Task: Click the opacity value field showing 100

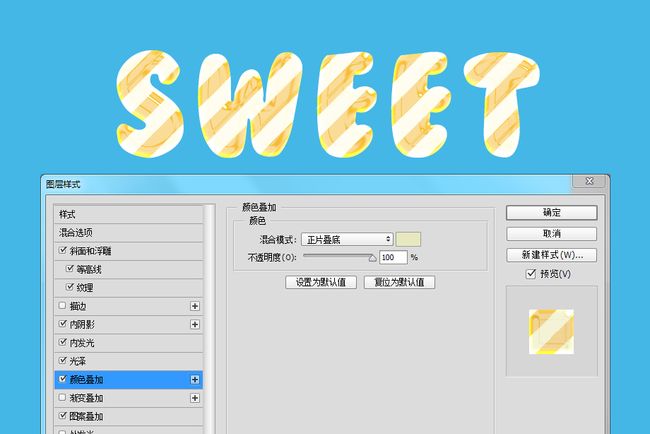Action: point(393,257)
